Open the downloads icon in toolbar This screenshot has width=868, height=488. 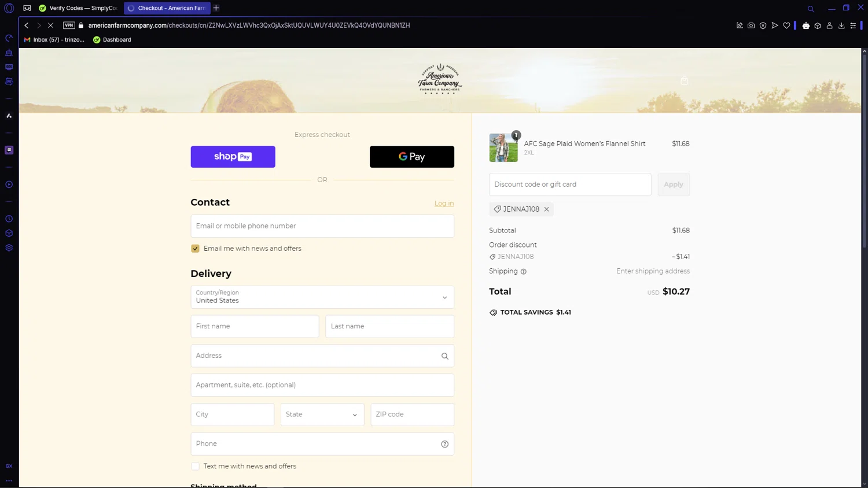[x=841, y=25]
